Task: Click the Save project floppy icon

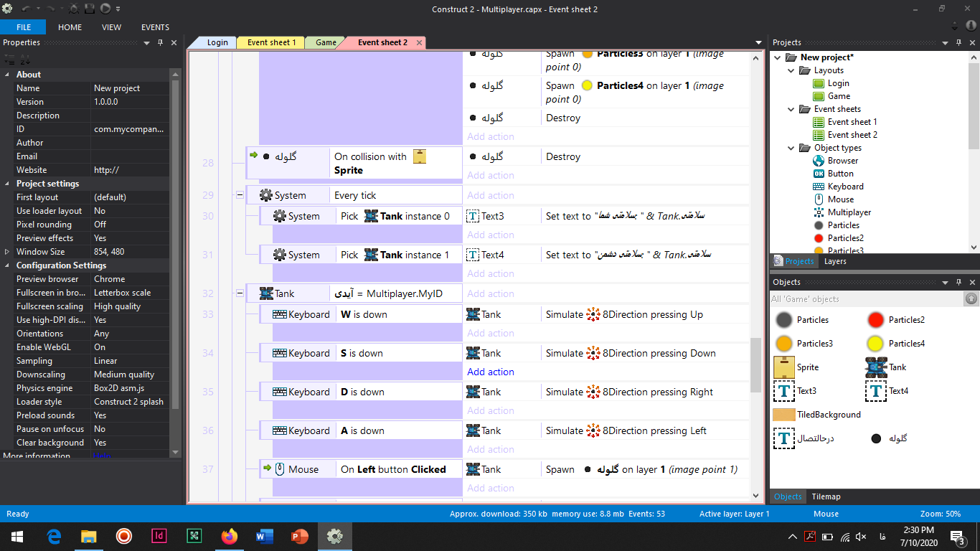Action: [x=90, y=9]
